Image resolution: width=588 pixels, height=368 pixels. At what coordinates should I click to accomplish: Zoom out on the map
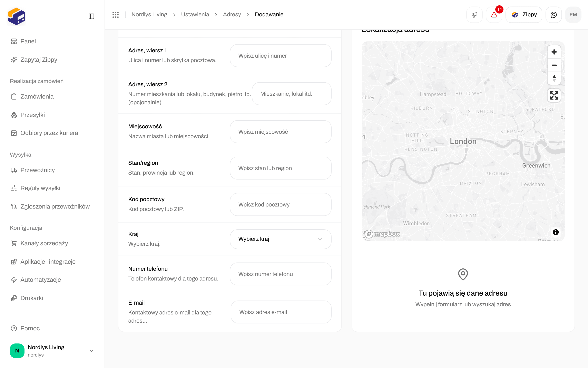pos(554,65)
